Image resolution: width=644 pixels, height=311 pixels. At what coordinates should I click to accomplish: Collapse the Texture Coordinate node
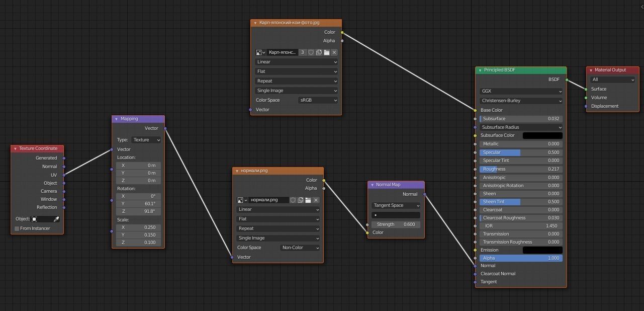tap(15, 148)
